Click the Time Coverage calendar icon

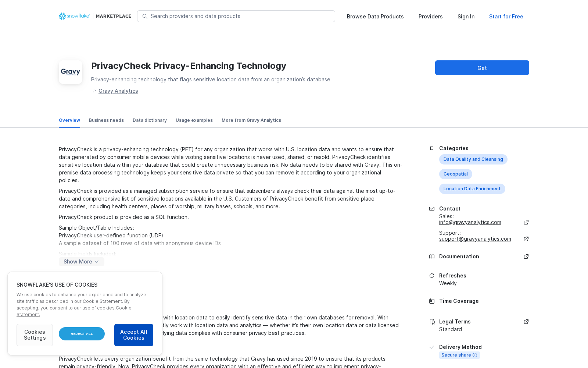[432, 301]
